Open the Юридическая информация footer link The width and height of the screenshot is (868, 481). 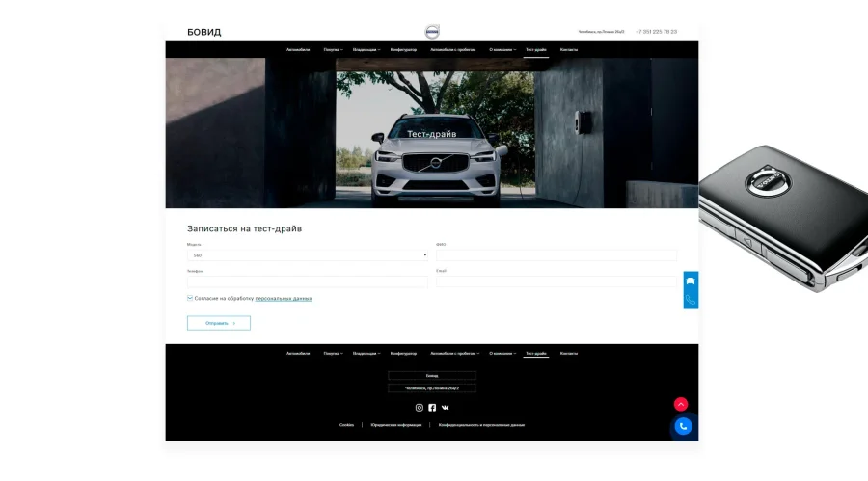395,425
